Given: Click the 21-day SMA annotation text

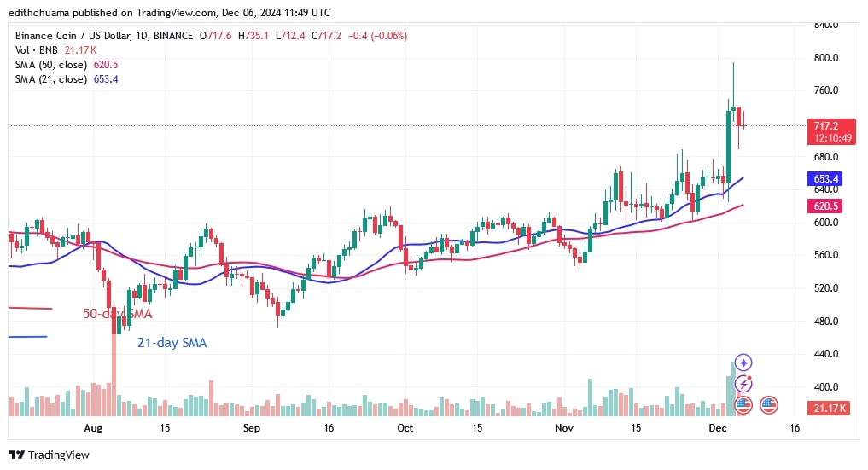Looking at the screenshot, I should 172,343.
